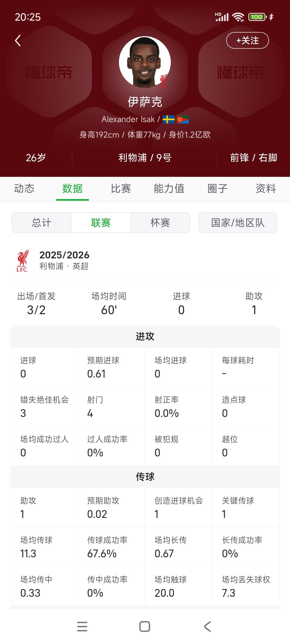Switch to the 比赛 tab
The width and height of the screenshot is (290, 644).
click(x=121, y=189)
